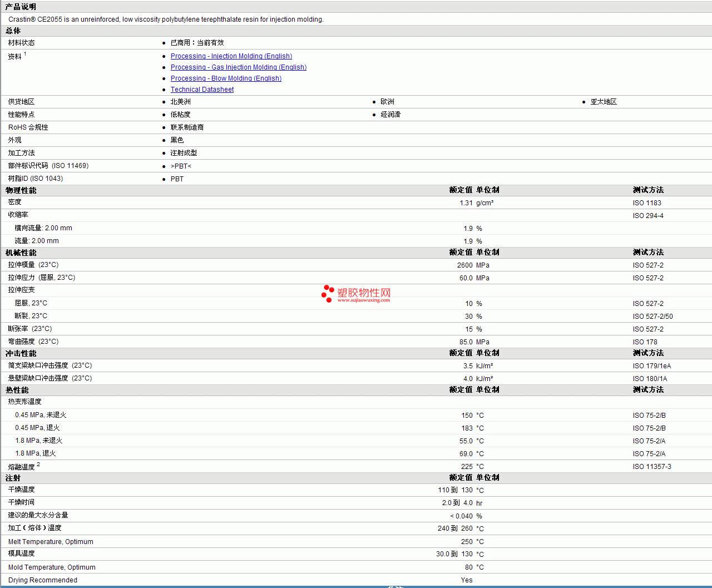Click the ISO 11357-3 test method
The height and width of the screenshot is (588, 712).
(652, 467)
